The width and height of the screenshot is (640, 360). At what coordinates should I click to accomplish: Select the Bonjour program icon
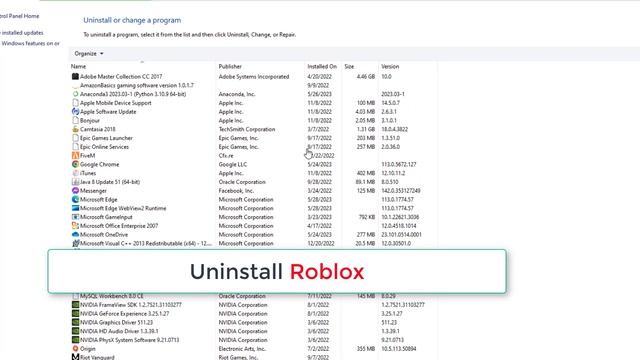tap(75, 120)
